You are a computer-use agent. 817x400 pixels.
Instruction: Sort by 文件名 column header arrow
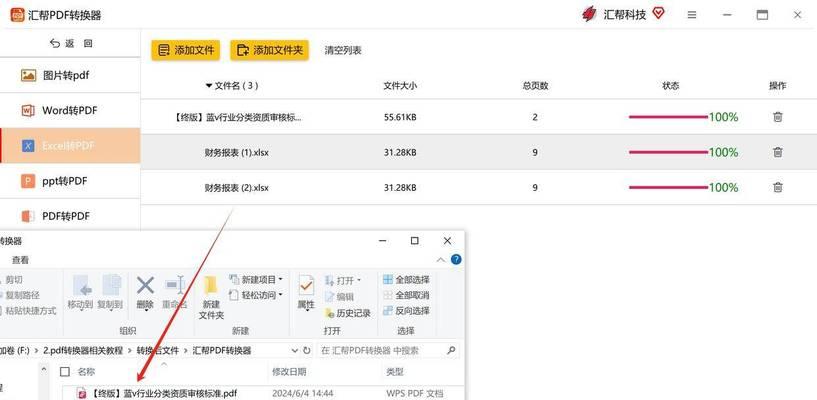[x=209, y=85]
